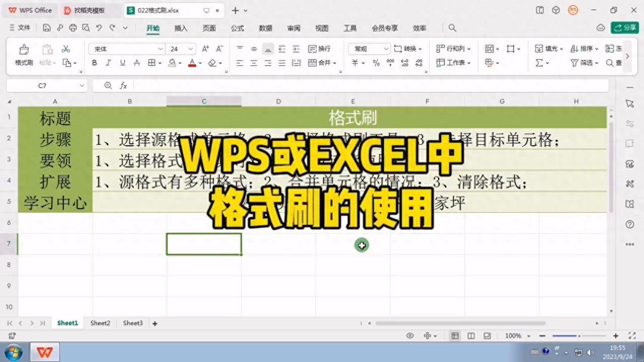Switch to Normal view in status bar
Image resolution: width=644 pixels, height=362 pixels.
(455, 336)
